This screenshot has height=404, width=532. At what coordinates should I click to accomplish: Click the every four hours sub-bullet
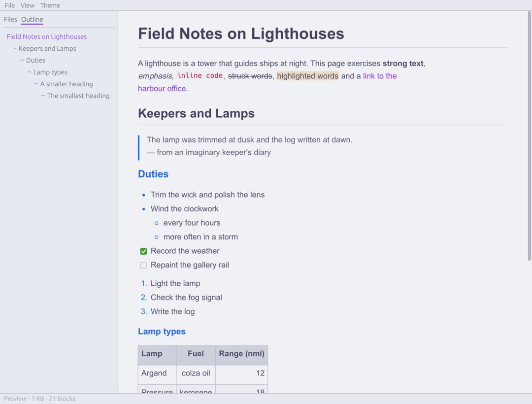[192, 223]
